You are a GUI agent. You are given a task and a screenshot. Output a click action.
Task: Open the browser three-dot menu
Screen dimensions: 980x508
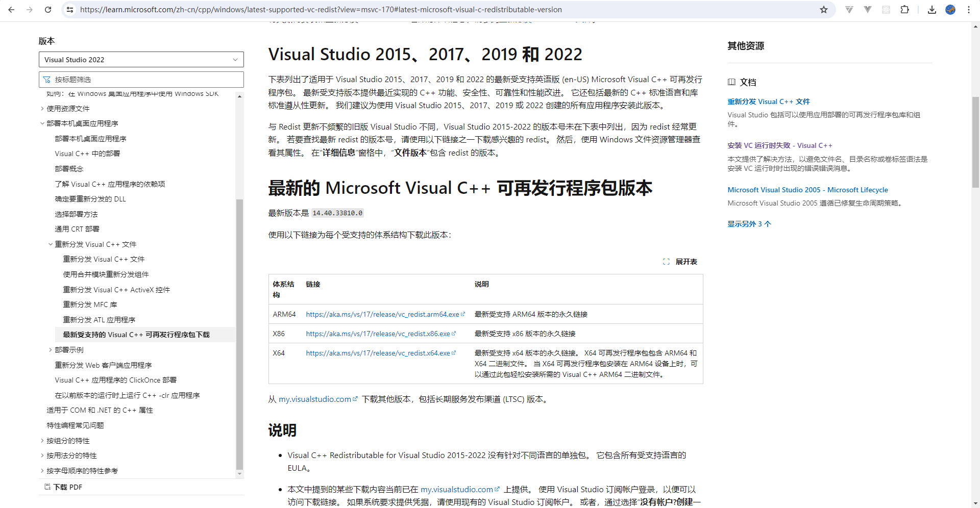(968, 10)
